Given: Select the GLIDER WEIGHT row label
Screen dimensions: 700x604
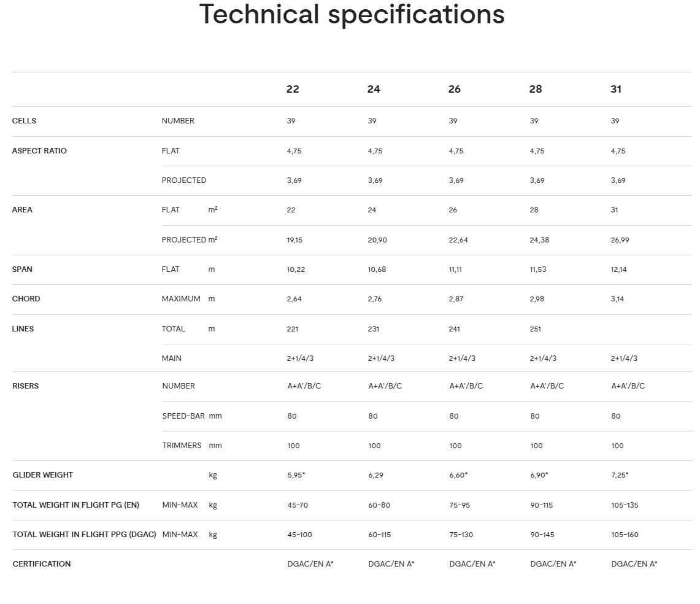Looking at the screenshot, I should point(42,475).
